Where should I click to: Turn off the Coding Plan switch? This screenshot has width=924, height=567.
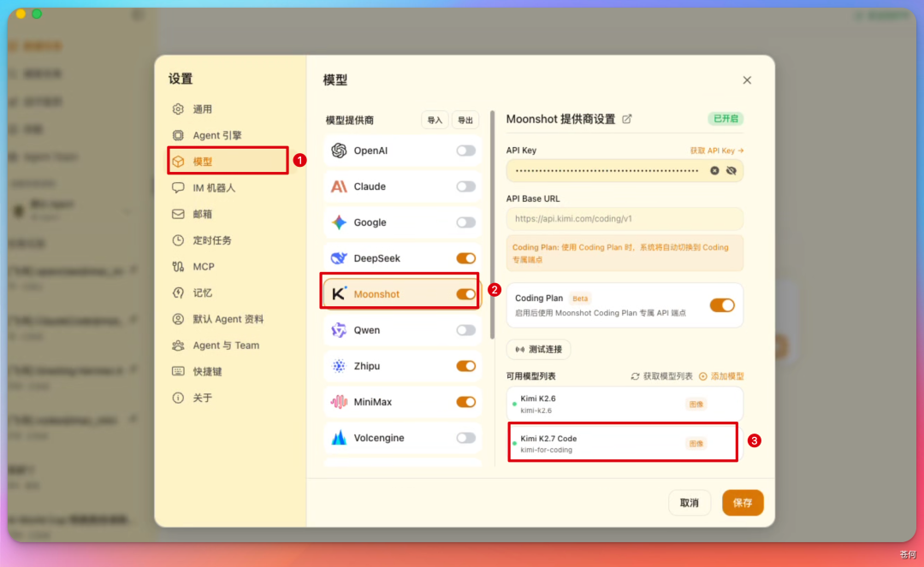point(722,305)
